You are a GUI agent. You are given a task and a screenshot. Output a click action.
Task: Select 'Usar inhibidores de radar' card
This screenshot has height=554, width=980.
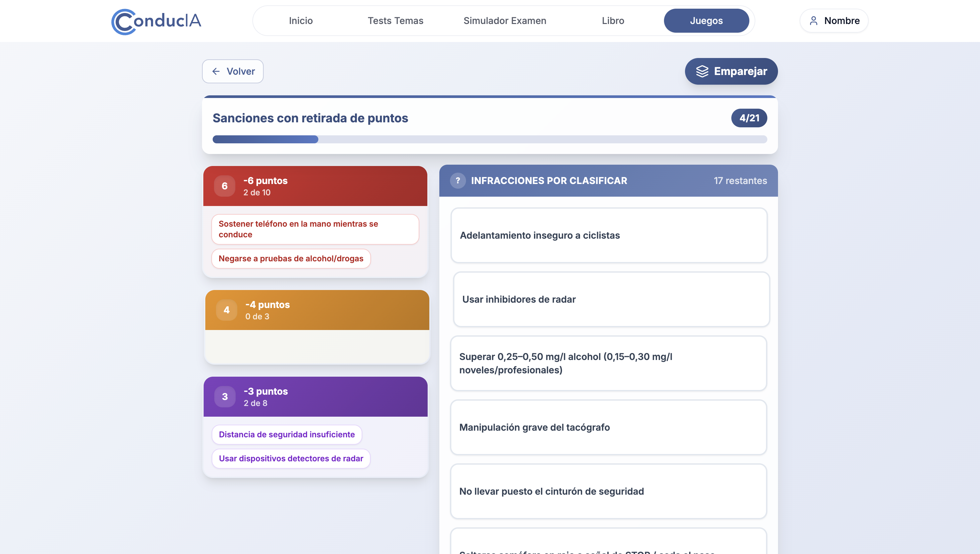coord(611,299)
